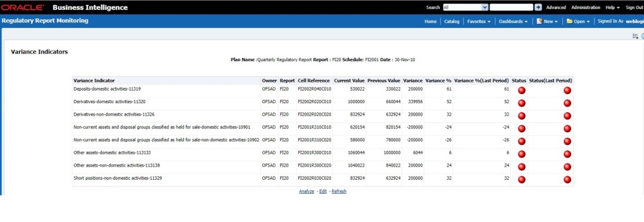Click the Open folder icon

point(569,21)
